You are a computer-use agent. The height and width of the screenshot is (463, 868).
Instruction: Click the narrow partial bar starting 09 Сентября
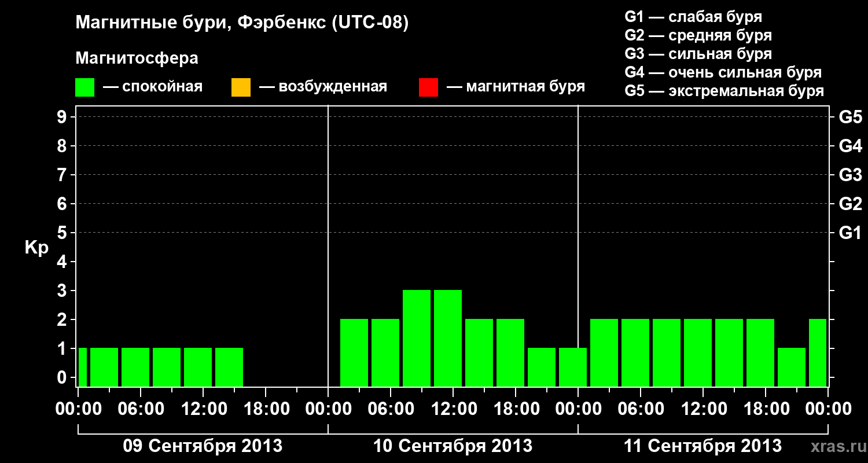pos(82,367)
